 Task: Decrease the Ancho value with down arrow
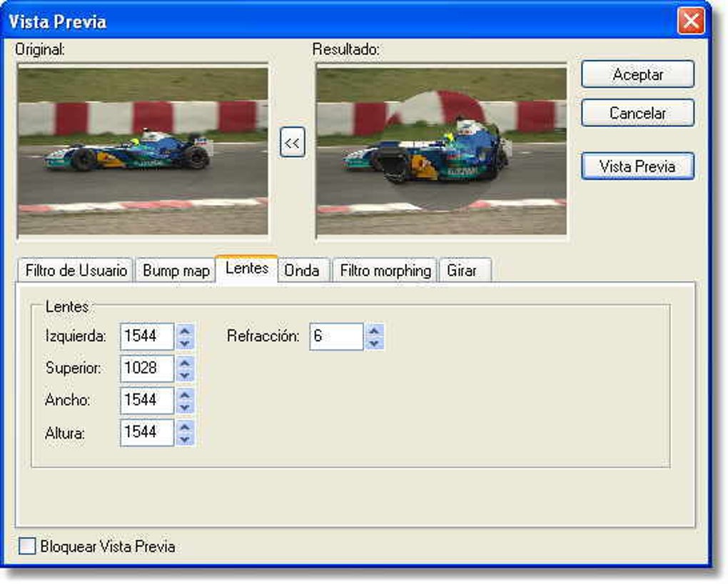click(185, 407)
